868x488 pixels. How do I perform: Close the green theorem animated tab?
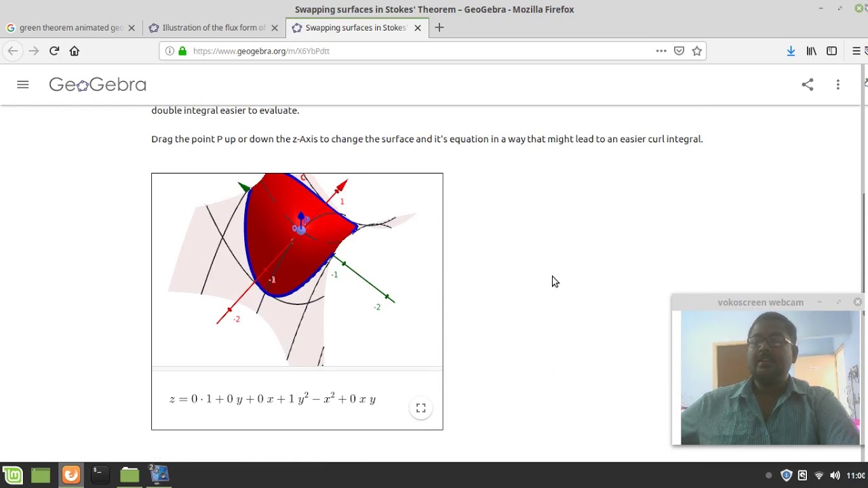click(x=132, y=28)
